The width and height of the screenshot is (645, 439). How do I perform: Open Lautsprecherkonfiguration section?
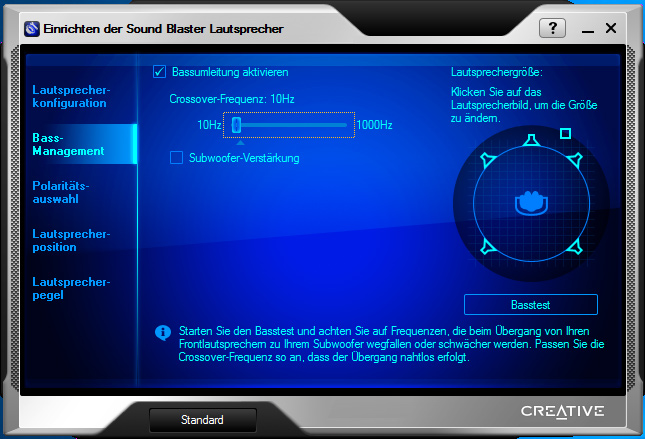71,96
